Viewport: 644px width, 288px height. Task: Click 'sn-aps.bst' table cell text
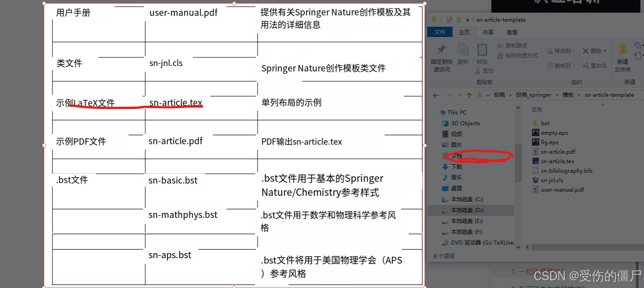click(x=170, y=255)
